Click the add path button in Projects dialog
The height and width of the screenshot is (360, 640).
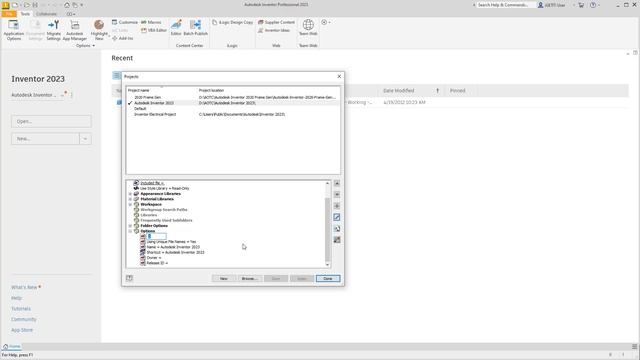(337, 206)
